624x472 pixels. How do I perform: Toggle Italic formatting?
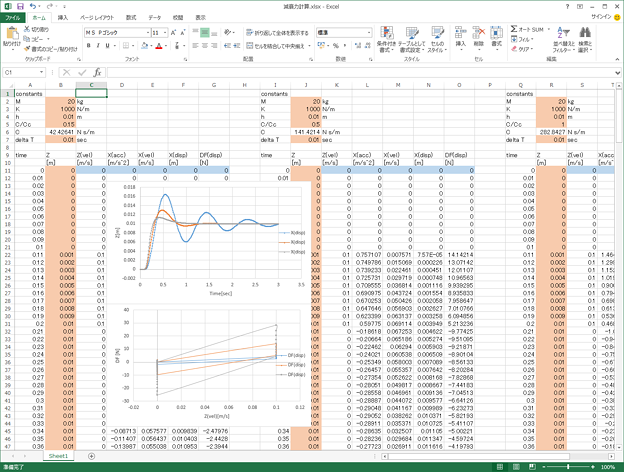click(x=98, y=46)
